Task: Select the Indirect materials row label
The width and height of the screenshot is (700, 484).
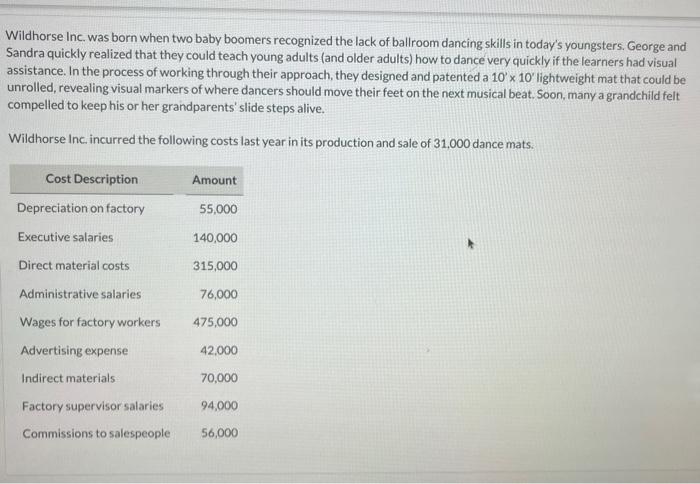Action: pos(68,378)
